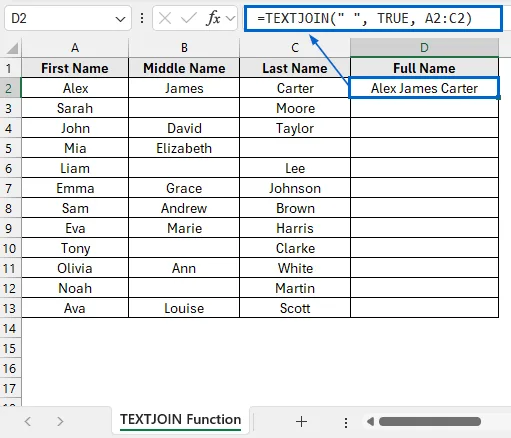This screenshot has width=511, height=438.
Task: Select the cell with John
Action: (x=75, y=128)
